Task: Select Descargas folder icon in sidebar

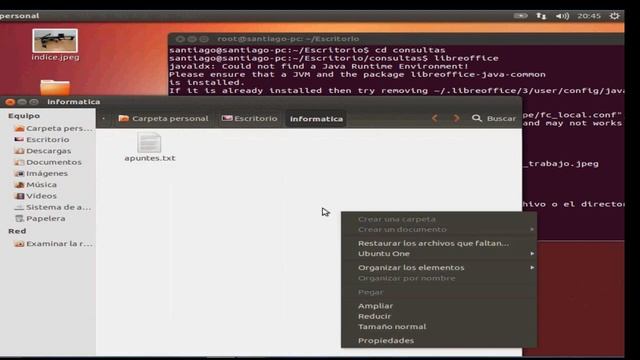Action: point(19,151)
